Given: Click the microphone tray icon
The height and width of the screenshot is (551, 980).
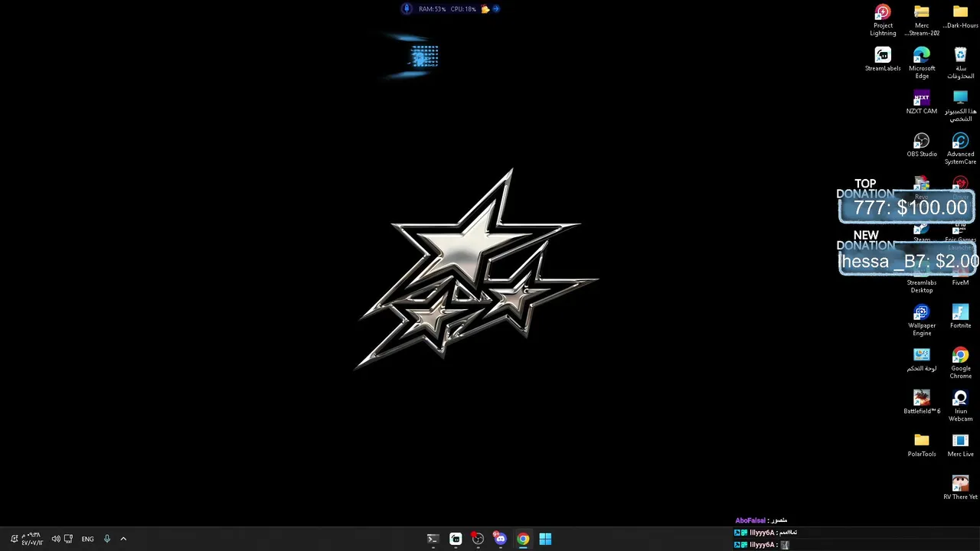Looking at the screenshot, I should (x=106, y=539).
